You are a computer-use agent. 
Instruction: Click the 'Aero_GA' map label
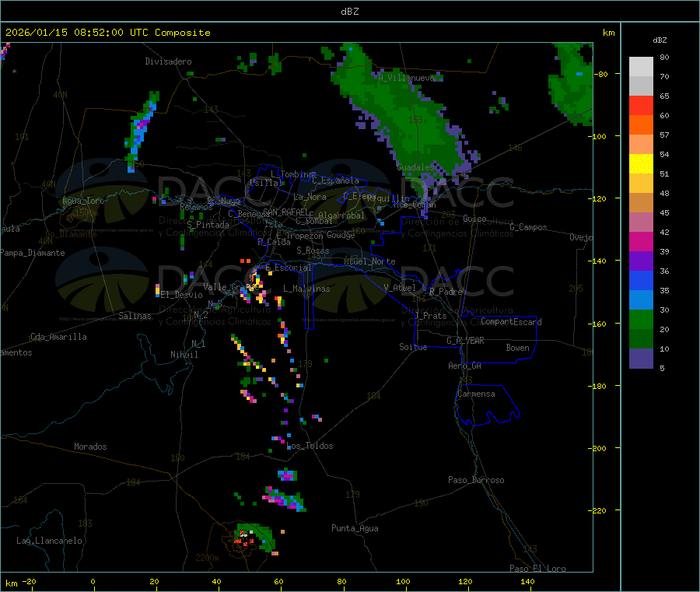click(464, 366)
